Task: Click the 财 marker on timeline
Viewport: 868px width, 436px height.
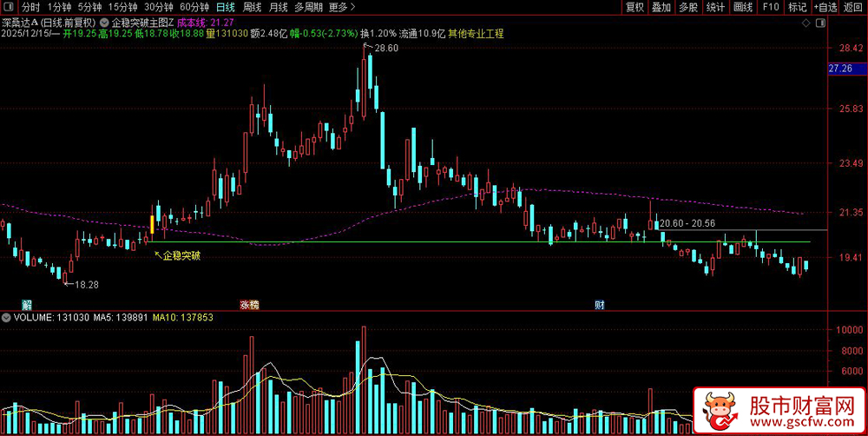Action: click(x=600, y=305)
